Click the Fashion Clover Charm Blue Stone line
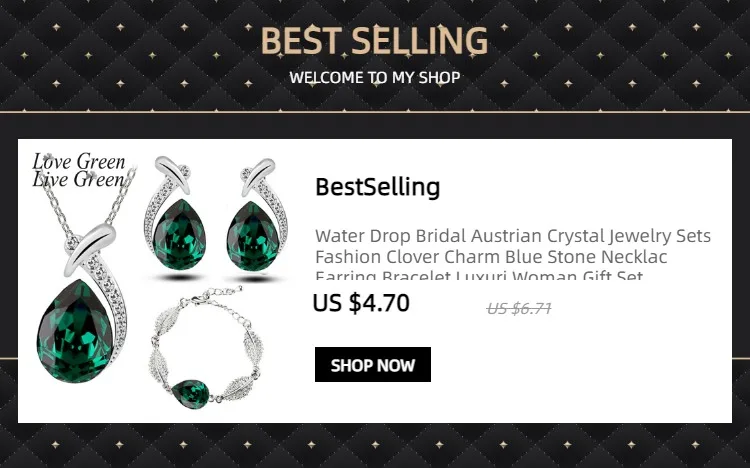This screenshot has height=468, width=750. [x=491, y=257]
